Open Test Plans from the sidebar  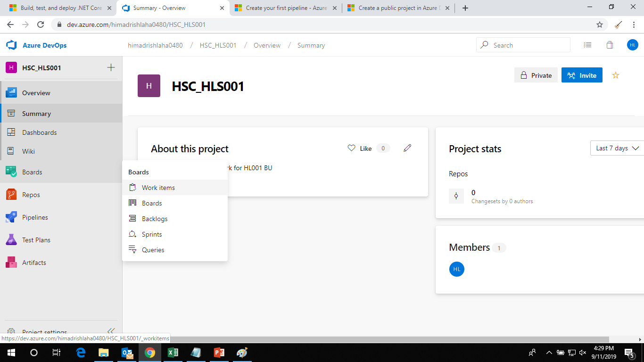click(x=36, y=239)
